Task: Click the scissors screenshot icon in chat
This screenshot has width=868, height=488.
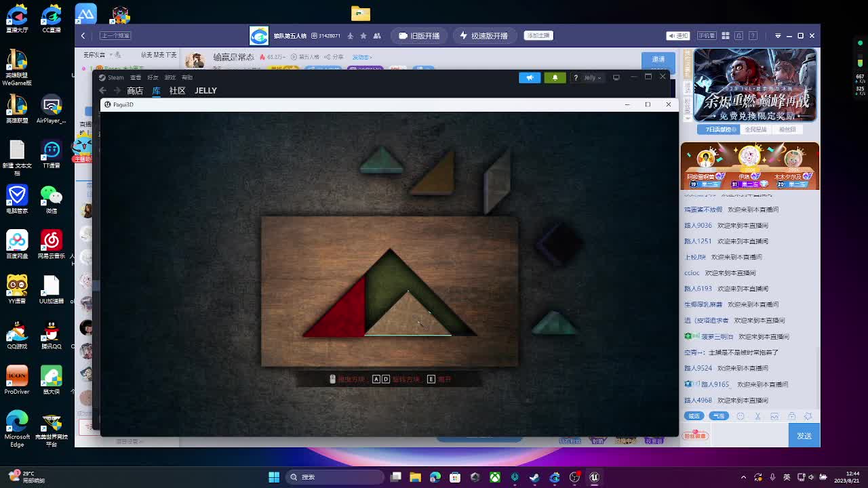Action: (757, 416)
